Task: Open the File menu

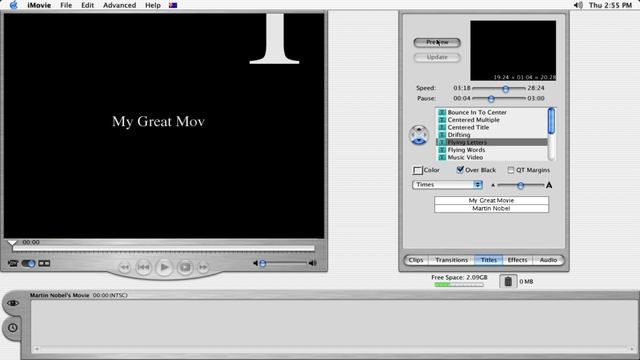Action: click(66, 5)
